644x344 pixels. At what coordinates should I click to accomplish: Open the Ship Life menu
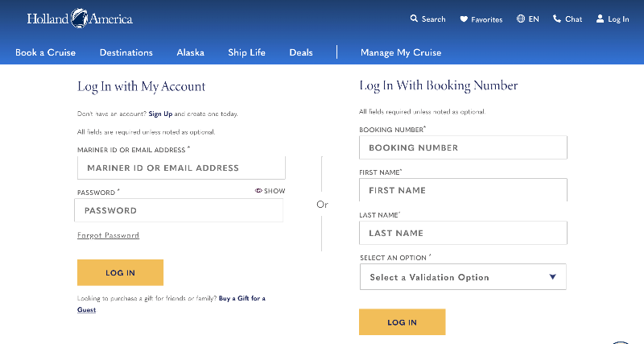246,52
